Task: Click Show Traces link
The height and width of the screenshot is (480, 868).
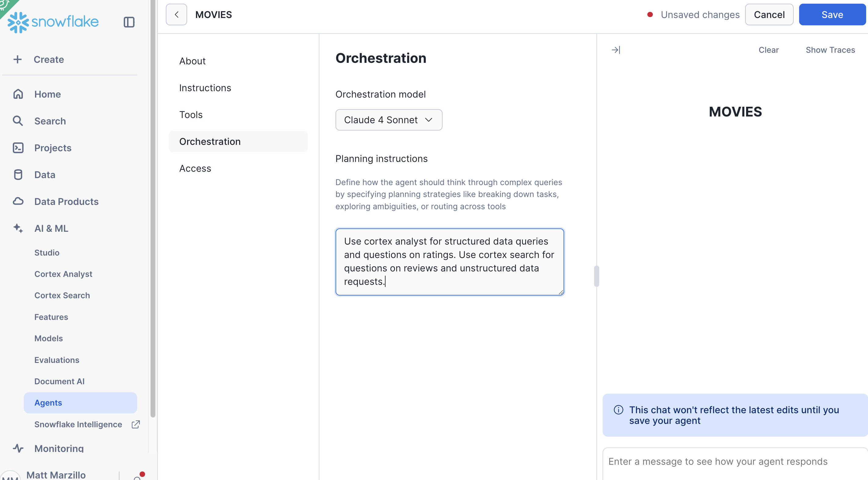Action: (830, 50)
